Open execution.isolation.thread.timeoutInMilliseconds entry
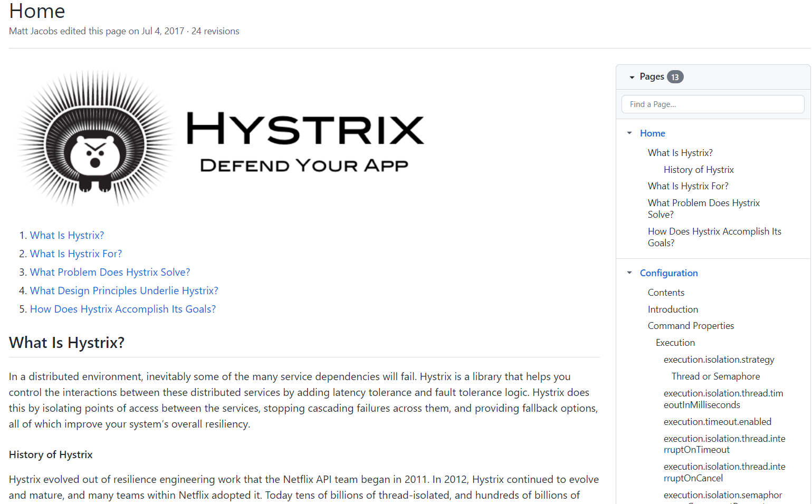This screenshot has width=812, height=504. tap(723, 399)
